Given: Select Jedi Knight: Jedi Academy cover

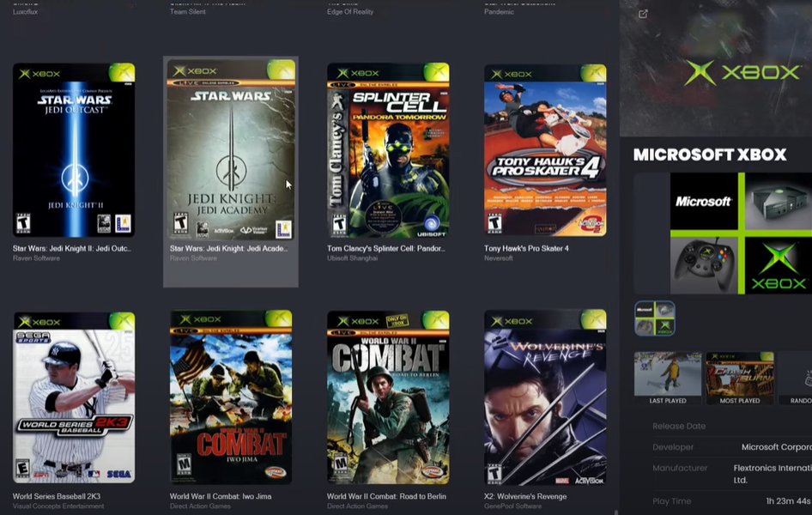Looking at the screenshot, I should 230,150.
